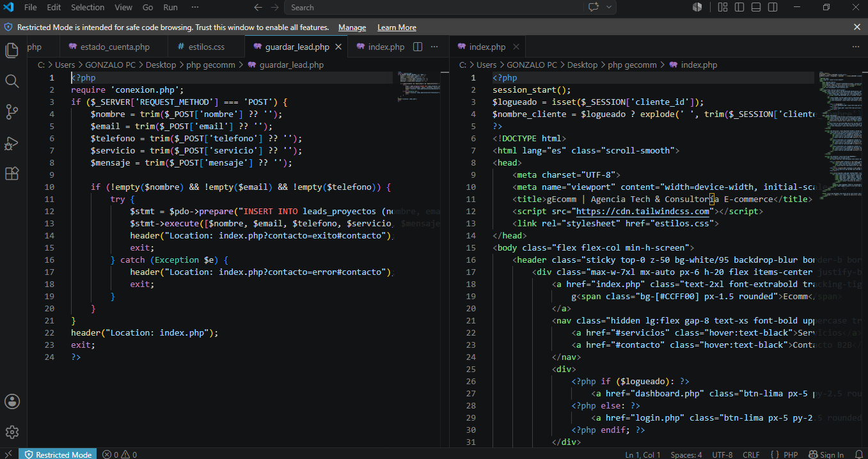Switch to index.php tab in left group
Image resolution: width=868 pixels, height=459 pixels.
(380, 47)
